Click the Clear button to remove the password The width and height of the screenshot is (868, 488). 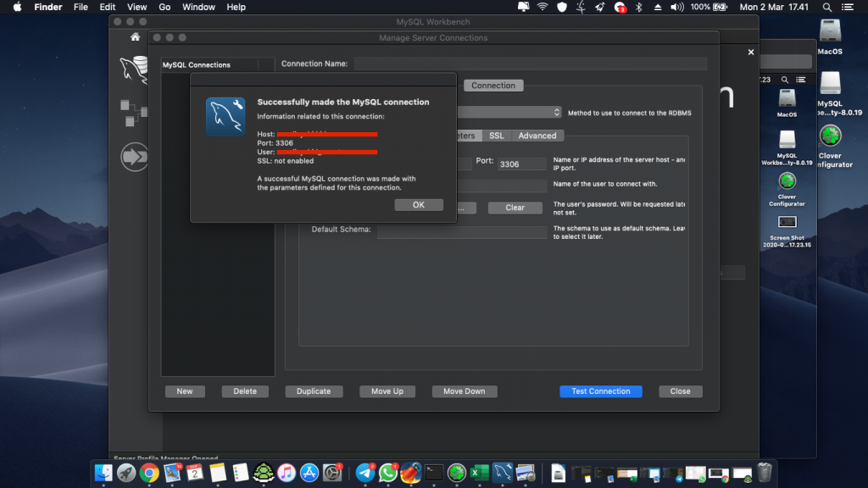click(x=515, y=207)
